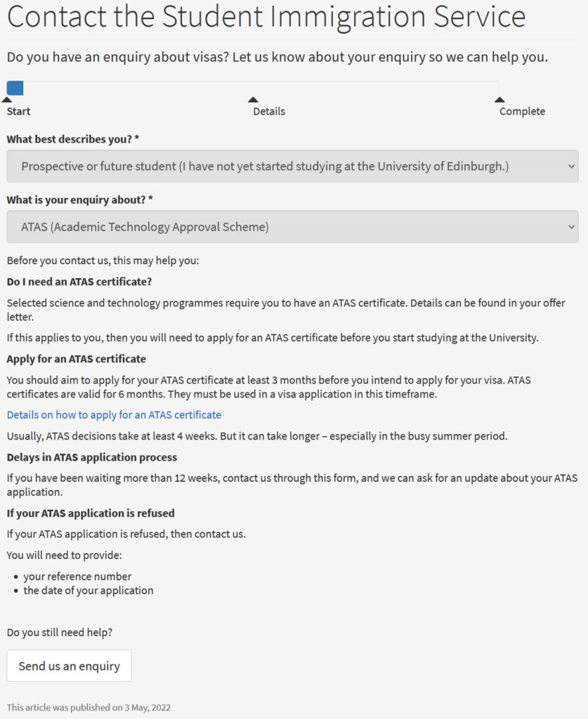Switch to the Complete step
Screen dimensions: 588x719
coord(522,111)
